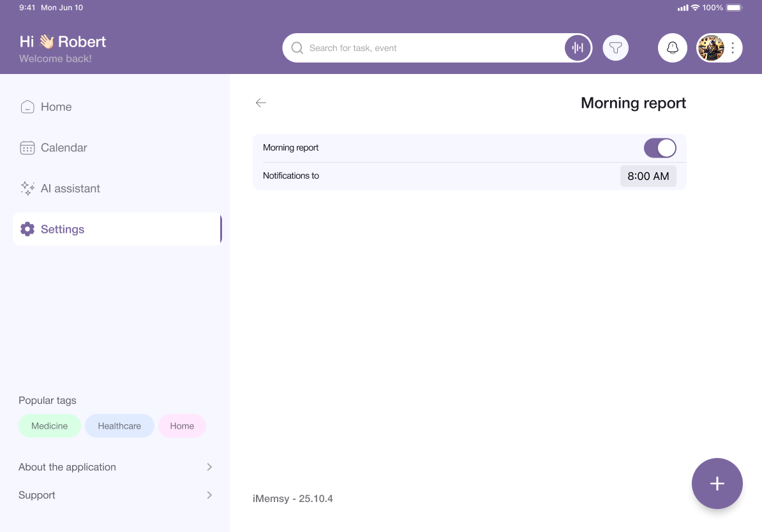Click the magnifier search icon
762x532 pixels.
297,48
